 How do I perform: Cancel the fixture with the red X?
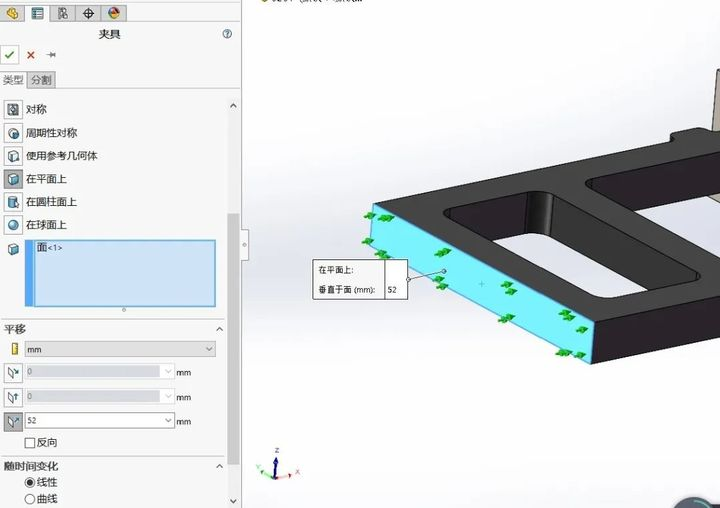click(x=31, y=55)
